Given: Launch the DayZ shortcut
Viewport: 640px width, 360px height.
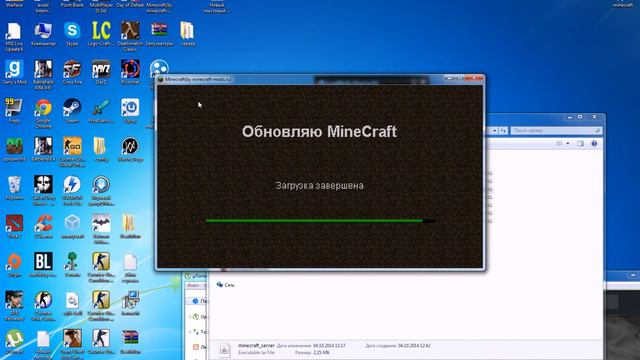Looking at the screenshot, I should point(101,69).
